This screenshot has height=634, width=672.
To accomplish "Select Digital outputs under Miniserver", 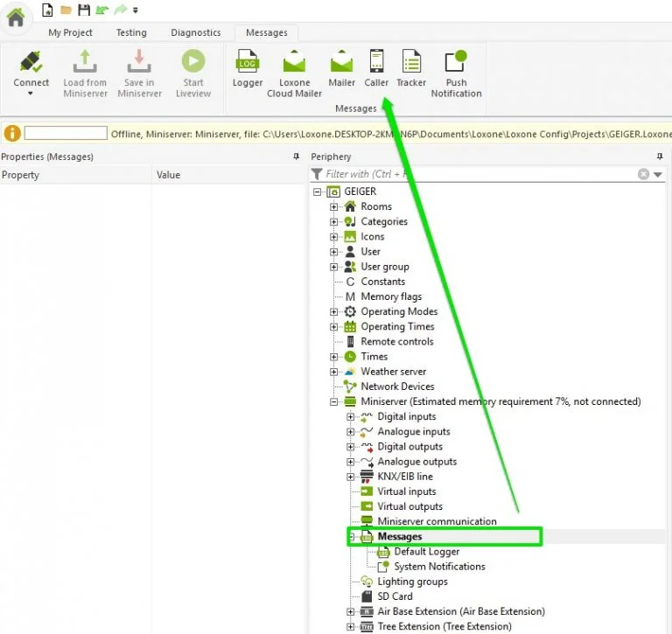I will (x=410, y=446).
